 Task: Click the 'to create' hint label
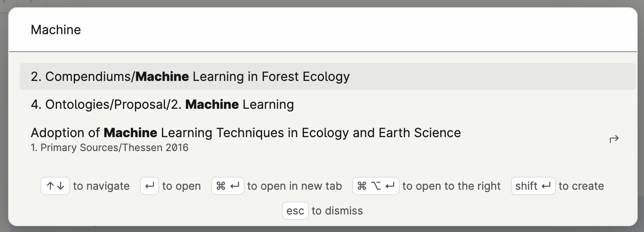tap(581, 186)
